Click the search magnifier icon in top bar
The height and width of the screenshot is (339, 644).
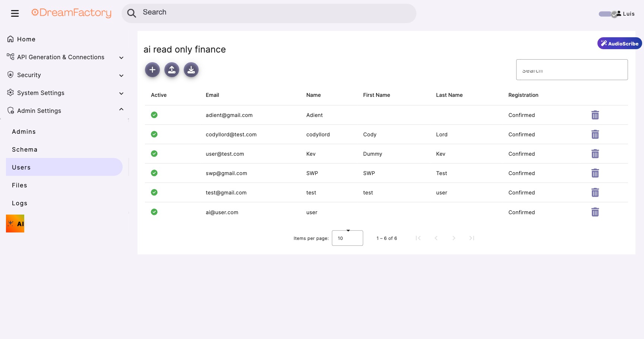coord(132,13)
